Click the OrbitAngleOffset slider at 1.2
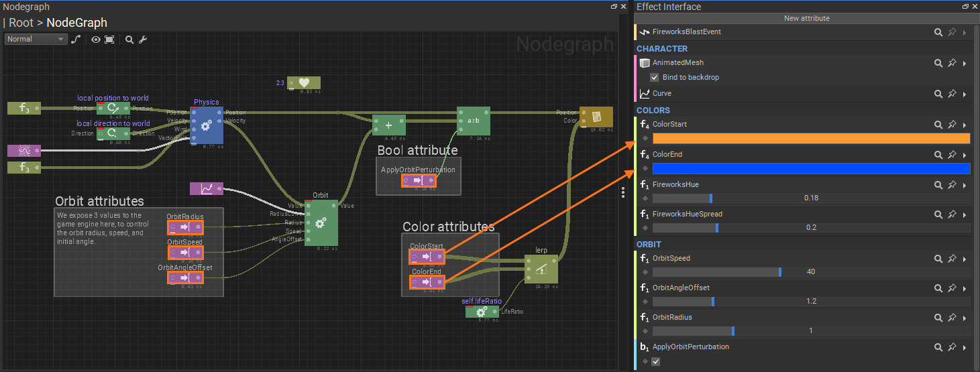The width and height of the screenshot is (980, 372). click(811, 302)
